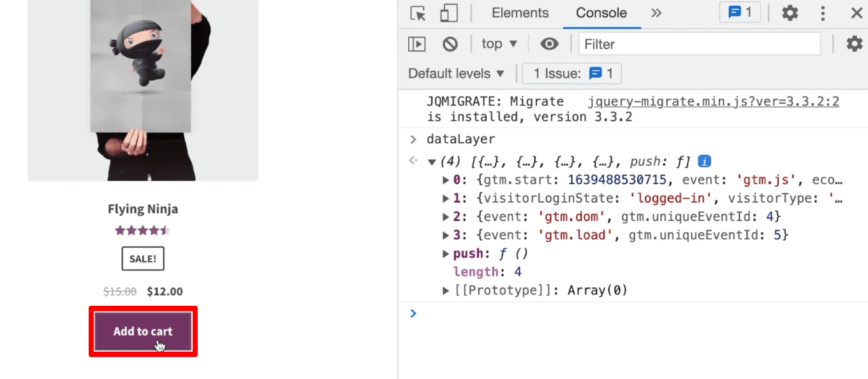Click the Add to cart button
Screen dimensions: 868x379
pyautogui.click(x=143, y=331)
